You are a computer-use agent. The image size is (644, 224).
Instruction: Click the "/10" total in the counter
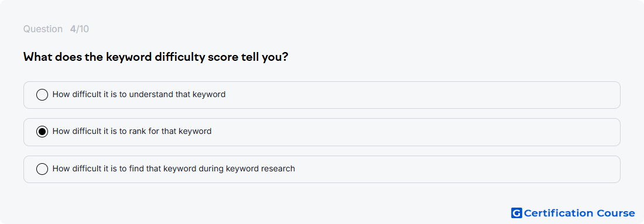83,29
